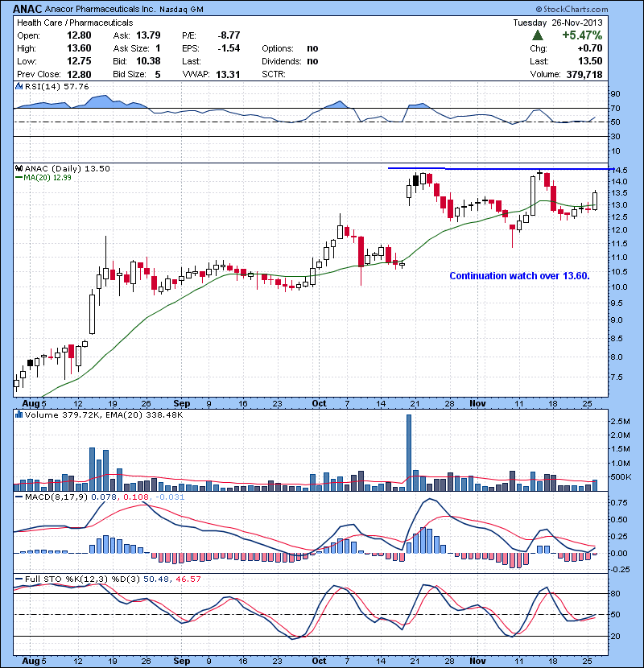644x668 pixels.
Task: Click the StockCharts.com copyright label
Action: 572,9
